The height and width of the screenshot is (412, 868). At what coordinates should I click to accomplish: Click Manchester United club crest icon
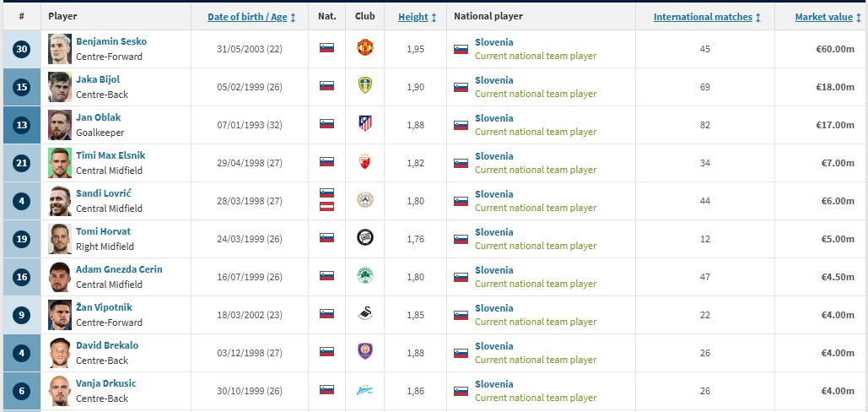[364, 48]
